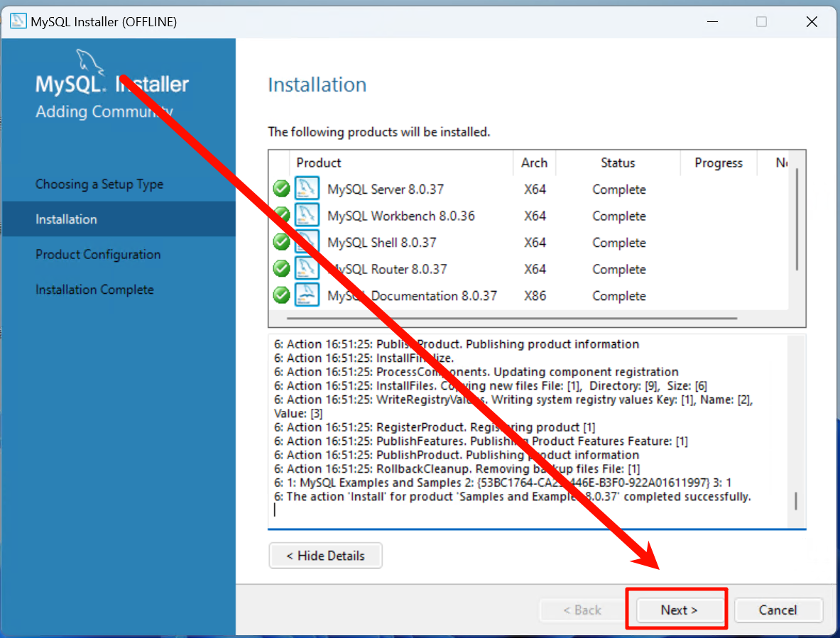This screenshot has height=638, width=840.
Task: Click the log details vertical scrollbar thumb
Action: click(795, 502)
